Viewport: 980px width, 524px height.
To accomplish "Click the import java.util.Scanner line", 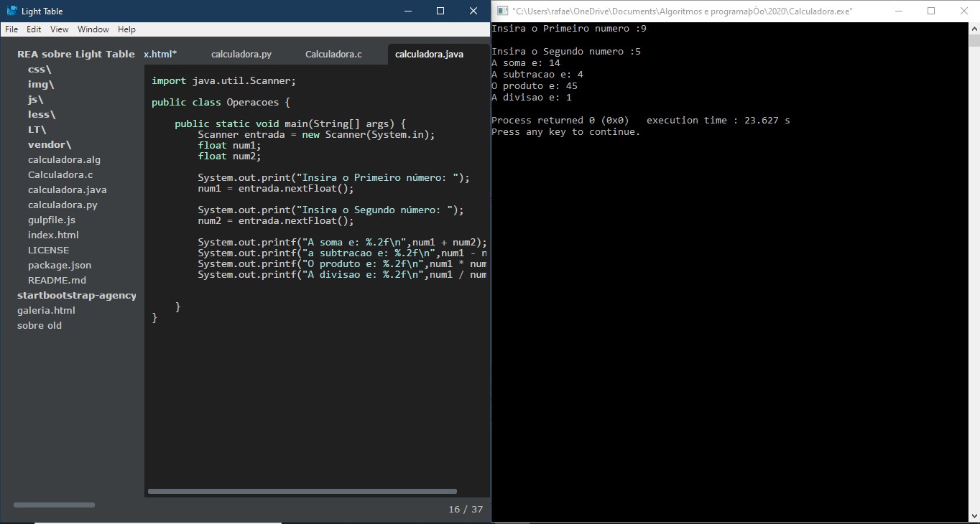I will (x=223, y=80).
